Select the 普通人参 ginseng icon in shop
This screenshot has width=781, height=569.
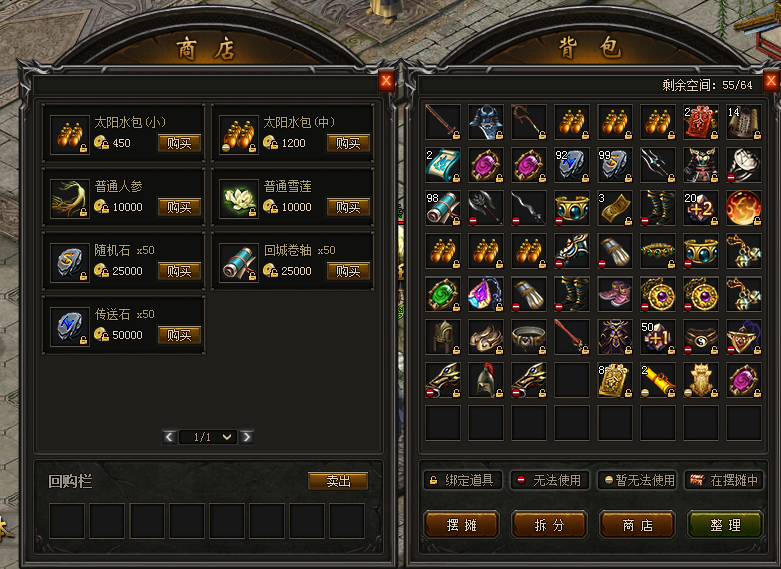coord(70,198)
